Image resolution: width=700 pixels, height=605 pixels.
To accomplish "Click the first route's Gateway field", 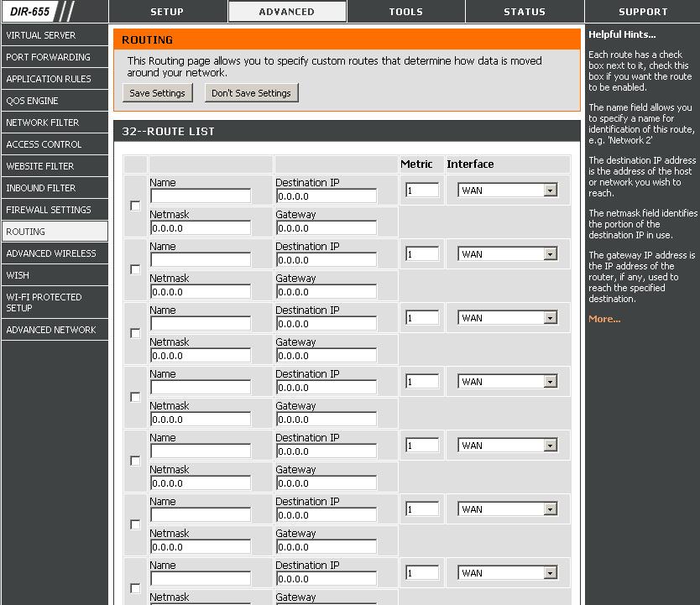I will pos(326,228).
